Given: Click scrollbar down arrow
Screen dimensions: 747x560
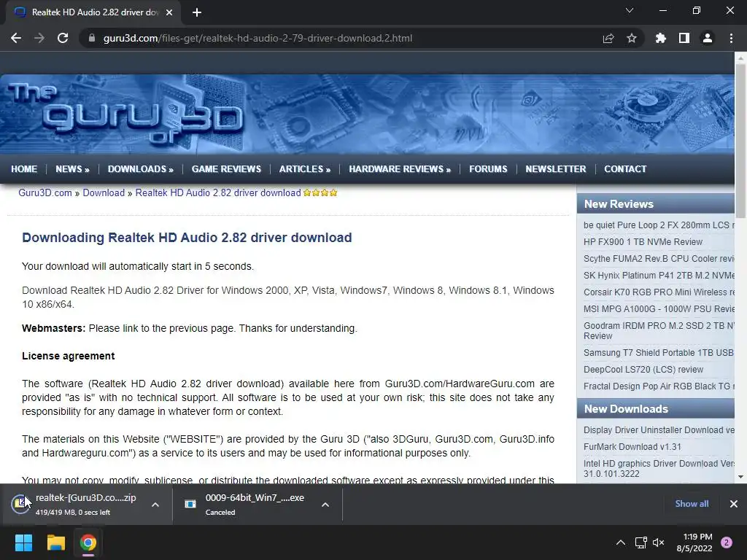Looking at the screenshot, I should (740, 477).
